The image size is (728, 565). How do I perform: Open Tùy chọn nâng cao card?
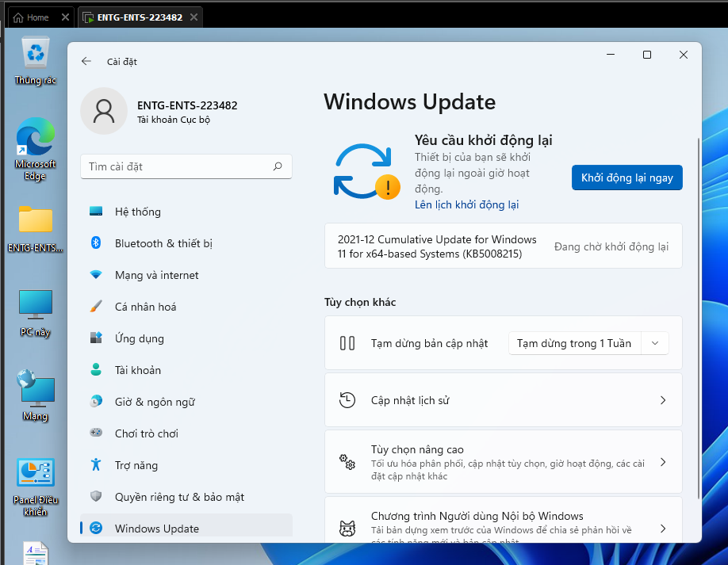pyautogui.click(x=504, y=462)
